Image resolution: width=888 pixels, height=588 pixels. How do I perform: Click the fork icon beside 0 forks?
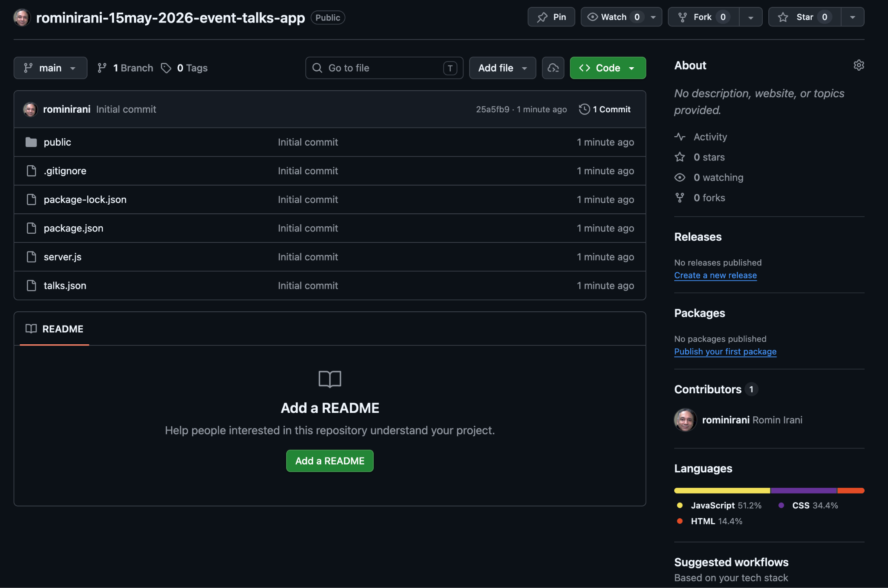[679, 198]
